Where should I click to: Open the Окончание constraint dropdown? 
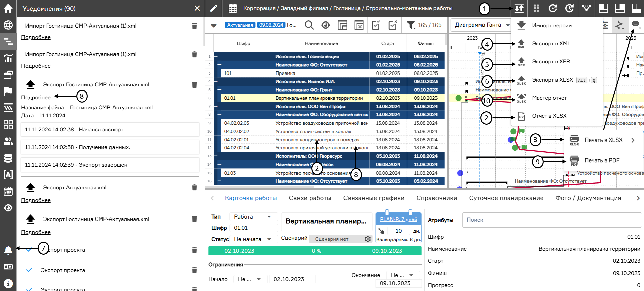click(403, 275)
